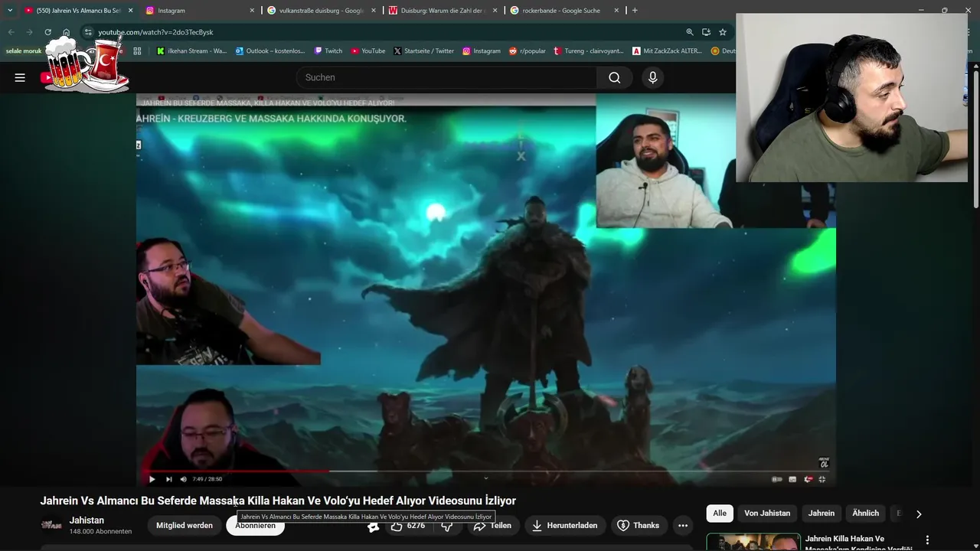Click the search magnifier button
This screenshot has height=551, width=980.
[x=614, y=77]
